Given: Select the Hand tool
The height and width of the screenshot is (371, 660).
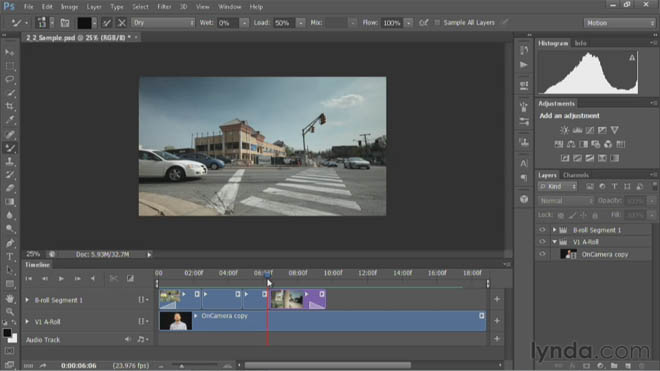Looking at the screenshot, I should click(10, 298).
